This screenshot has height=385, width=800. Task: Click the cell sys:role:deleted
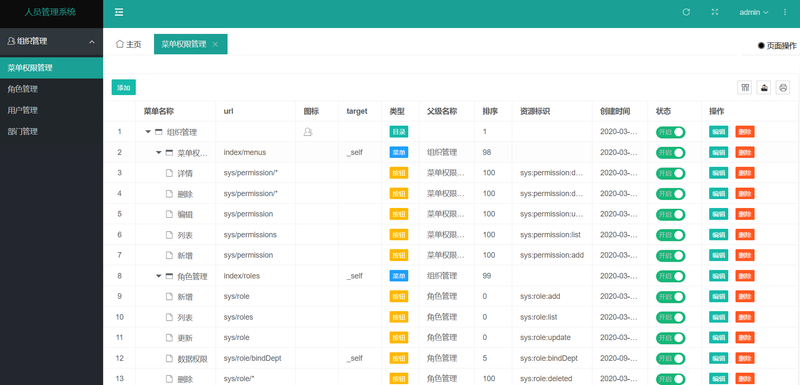pos(546,378)
